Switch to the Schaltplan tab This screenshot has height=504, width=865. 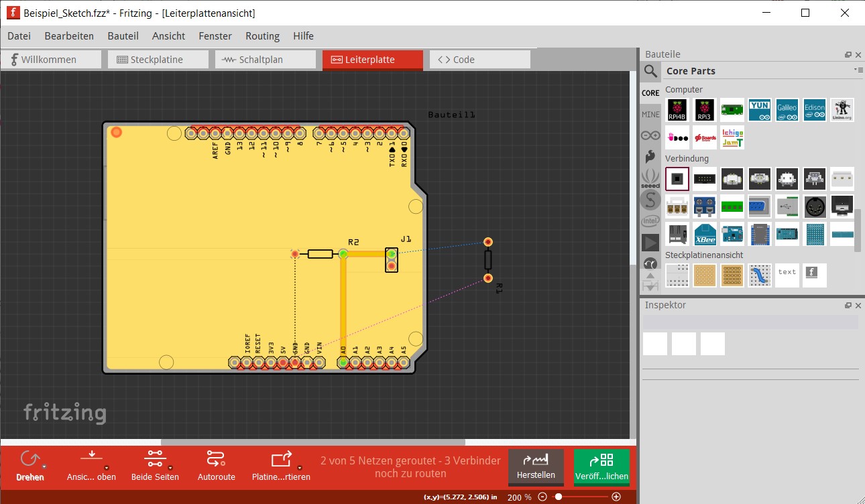click(x=266, y=60)
